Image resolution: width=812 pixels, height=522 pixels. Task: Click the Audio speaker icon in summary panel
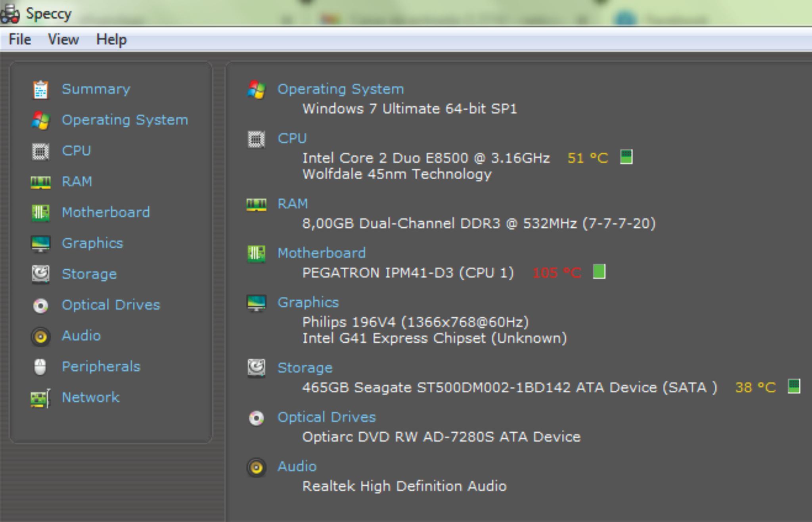[x=256, y=467]
